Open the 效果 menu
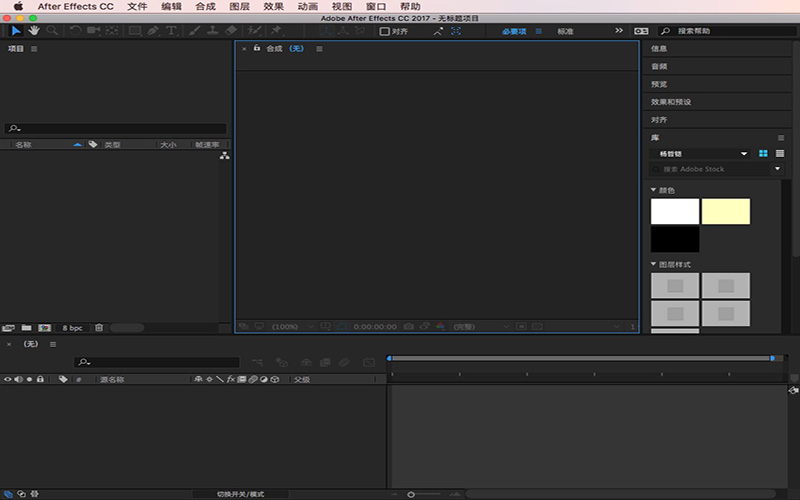 click(x=273, y=7)
